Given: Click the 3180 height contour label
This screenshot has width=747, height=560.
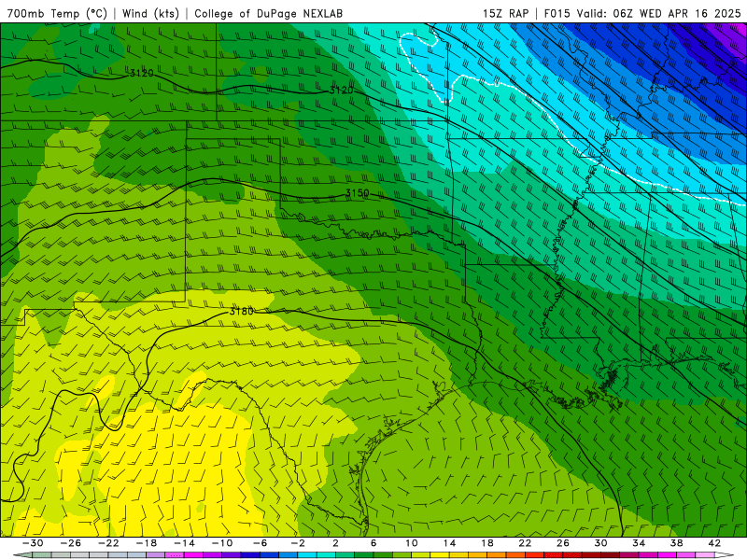Looking at the screenshot, I should pyautogui.click(x=241, y=312).
